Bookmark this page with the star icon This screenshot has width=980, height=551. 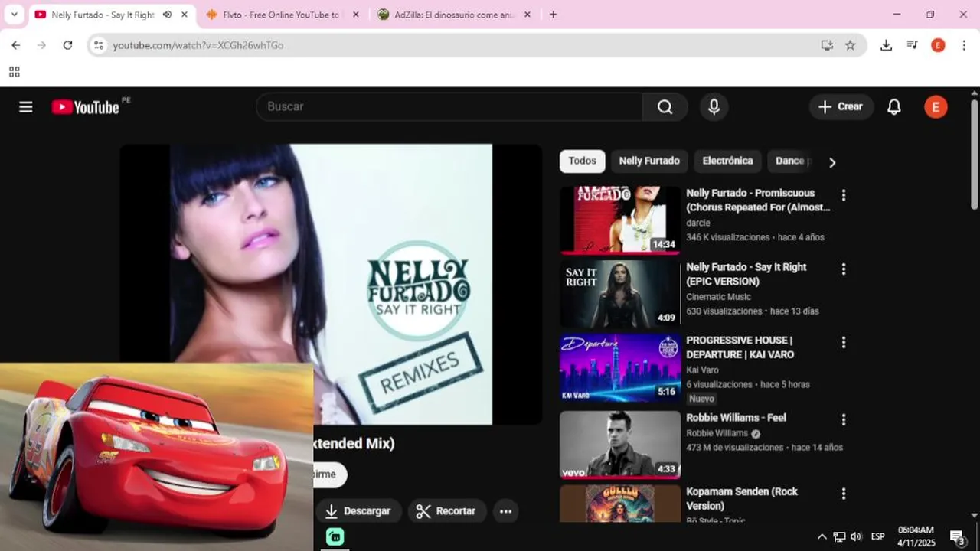coord(850,45)
